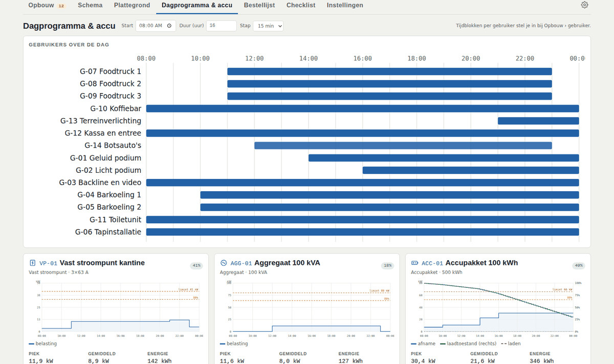This screenshot has height=364, width=614.
Task: Click the G-04 Barkoeling 1 bar
Action: (x=389, y=195)
